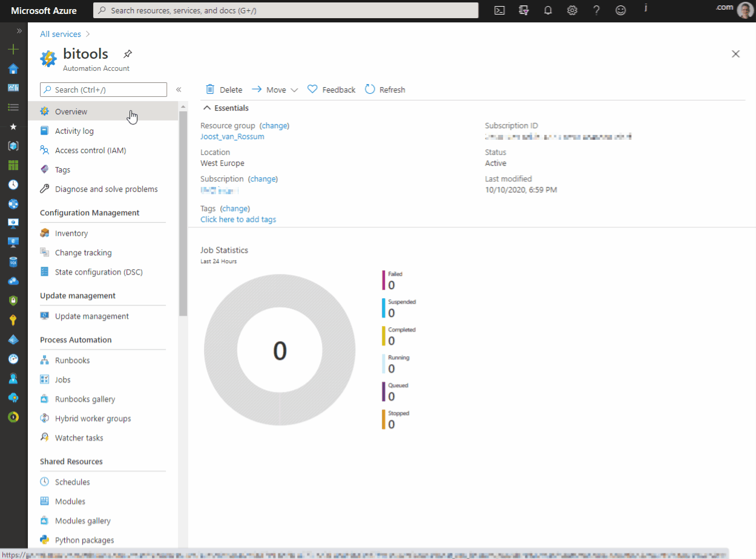This screenshot has height=559, width=756.
Task: Click the Home icon in the left rail
Action: click(13, 68)
